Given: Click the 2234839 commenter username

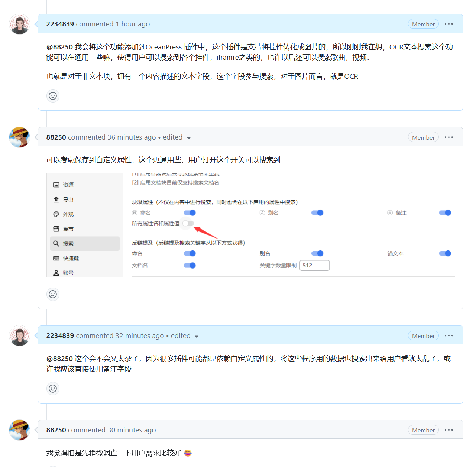Looking at the screenshot, I should [60, 24].
